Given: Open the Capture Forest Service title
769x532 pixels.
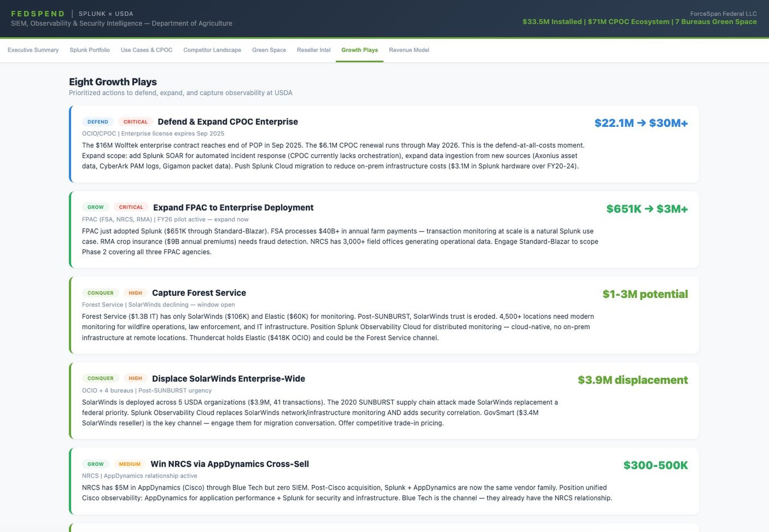Looking at the screenshot, I should point(199,293).
